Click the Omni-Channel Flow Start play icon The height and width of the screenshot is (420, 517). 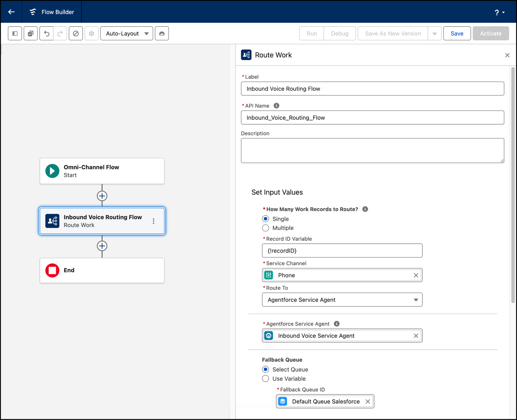[x=52, y=171]
